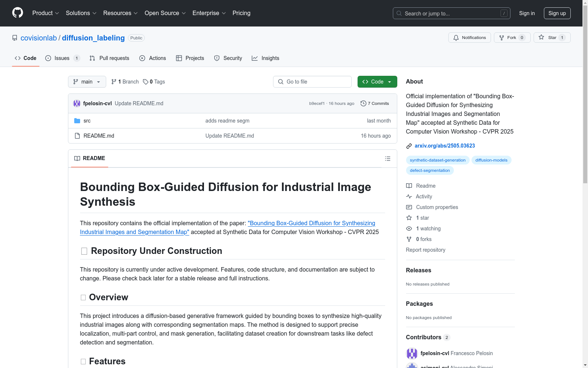Go to the Insights tab

point(265,58)
